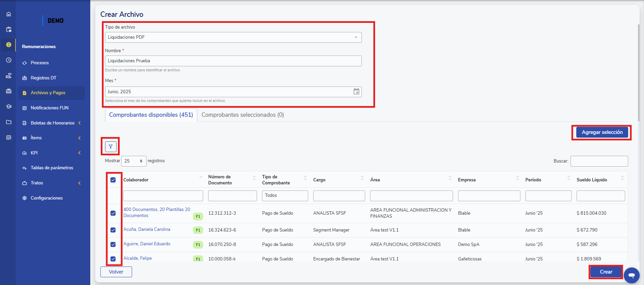Click the graduation cap icon in rail
Image resolution: width=644 pixels, height=285 pixels.
coord(9,107)
